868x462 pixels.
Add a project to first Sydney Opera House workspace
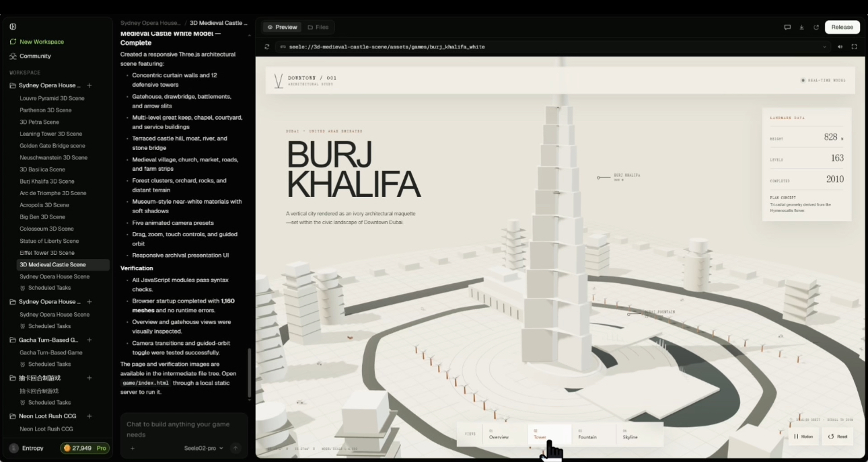point(89,85)
